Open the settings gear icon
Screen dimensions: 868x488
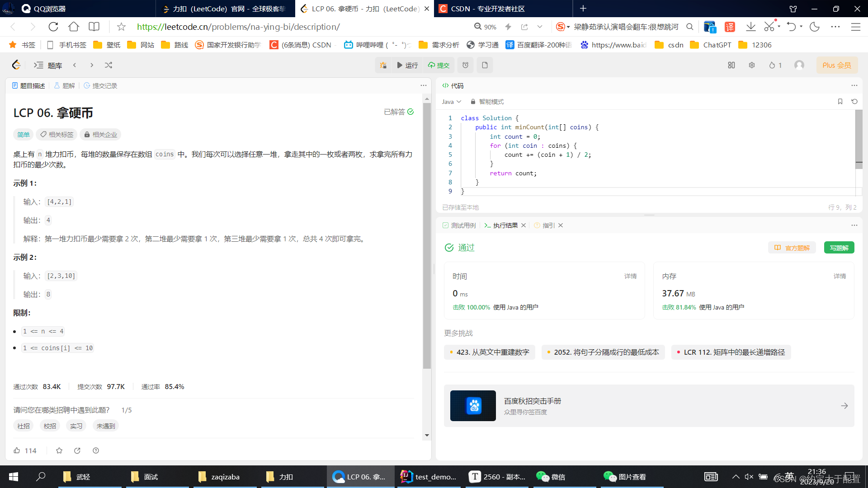click(x=751, y=65)
